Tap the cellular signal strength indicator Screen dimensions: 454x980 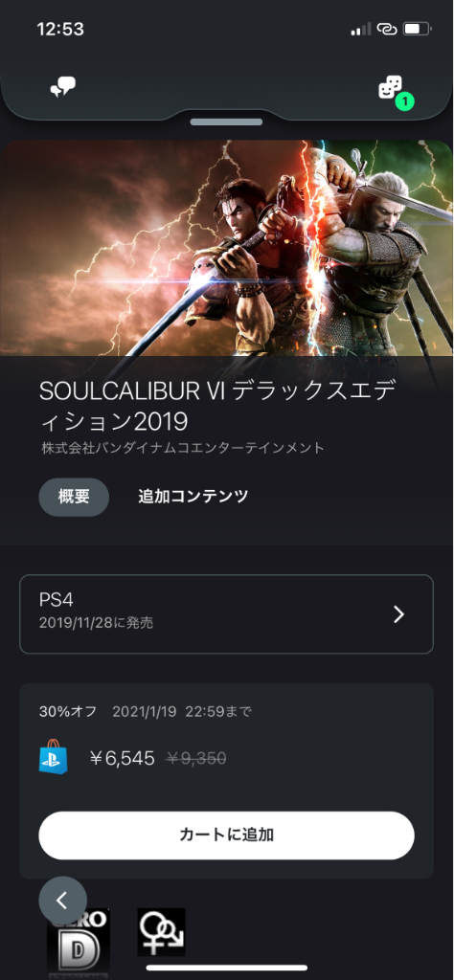coord(360,29)
